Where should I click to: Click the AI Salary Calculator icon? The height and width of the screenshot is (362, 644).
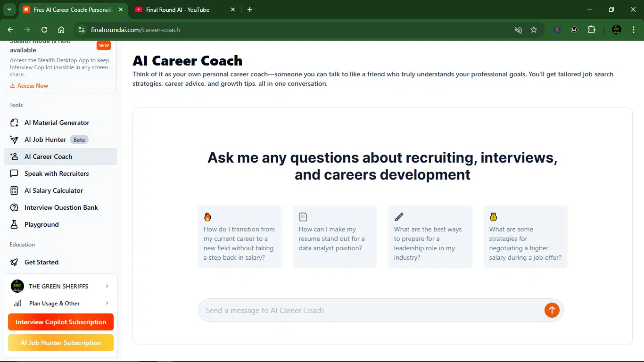[x=14, y=190]
